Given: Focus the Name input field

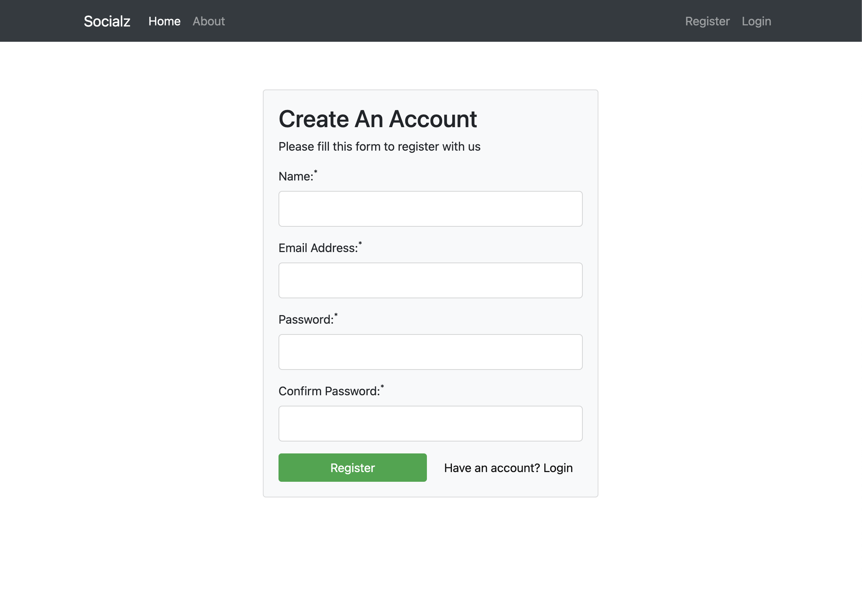Looking at the screenshot, I should tap(430, 208).
